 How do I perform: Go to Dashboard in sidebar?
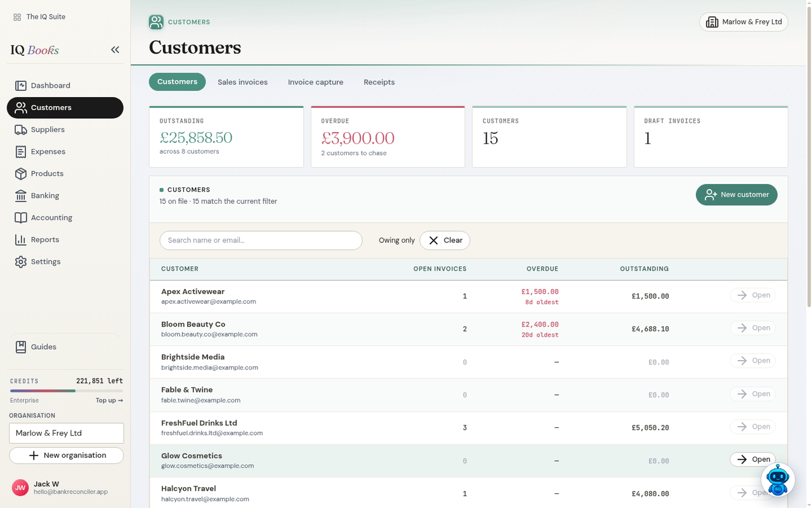[65, 85]
